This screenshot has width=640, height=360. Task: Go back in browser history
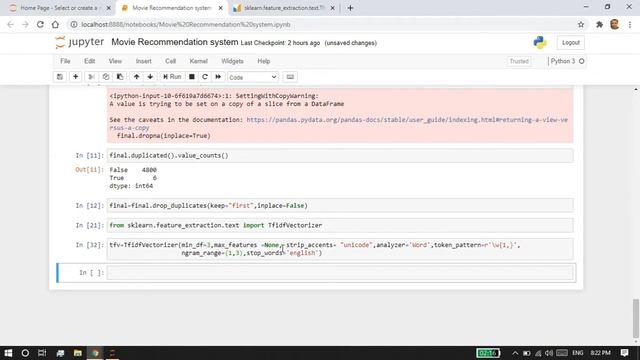10,24
